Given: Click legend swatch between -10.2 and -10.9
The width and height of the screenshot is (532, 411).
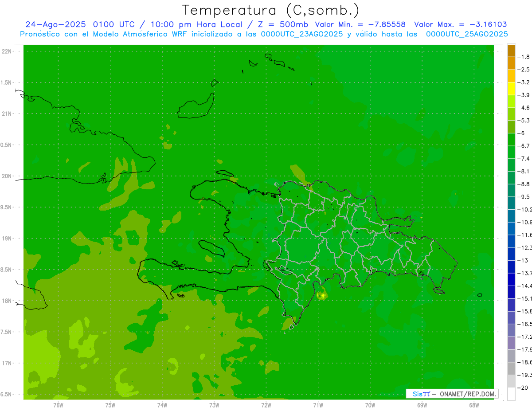Looking at the screenshot, I should (511, 215).
